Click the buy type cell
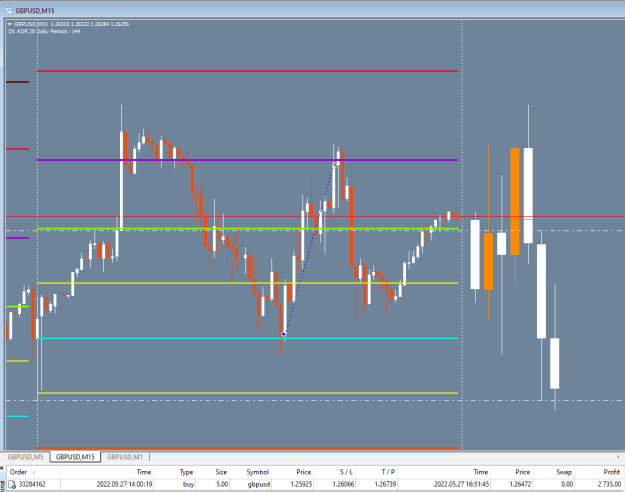The height and width of the screenshot is (492, 625). (x=188, y=484)
